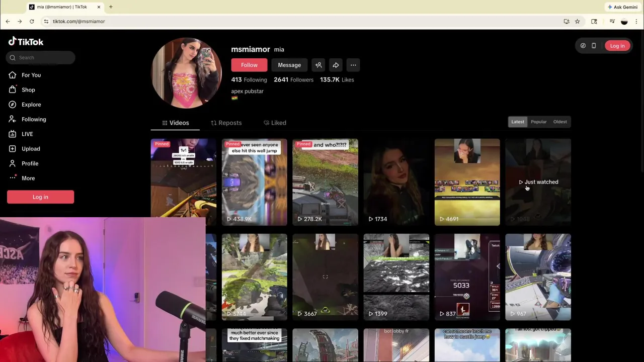644x362 pixels.
Task: Open a new browser tab
Action: click(111, 7)
